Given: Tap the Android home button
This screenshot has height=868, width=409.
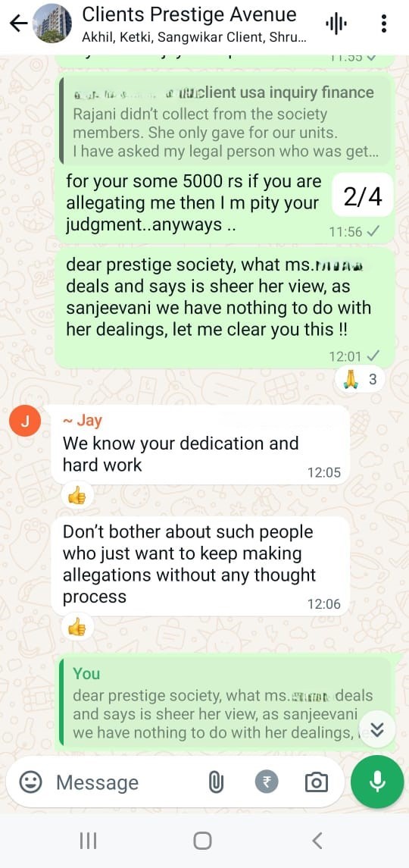Looking at the screenshot, I should (202, 841).
